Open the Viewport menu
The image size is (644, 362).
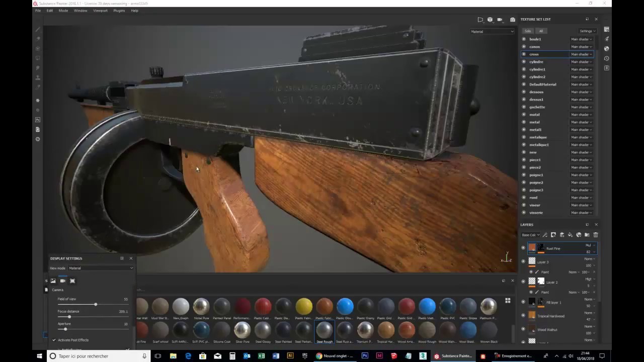tap(100, 11)
